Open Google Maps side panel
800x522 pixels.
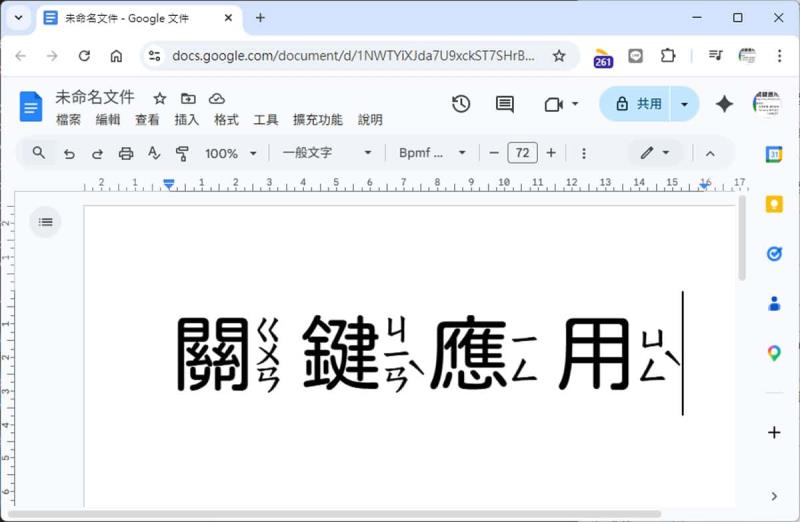pyautogui.click(x=774, y=353)
